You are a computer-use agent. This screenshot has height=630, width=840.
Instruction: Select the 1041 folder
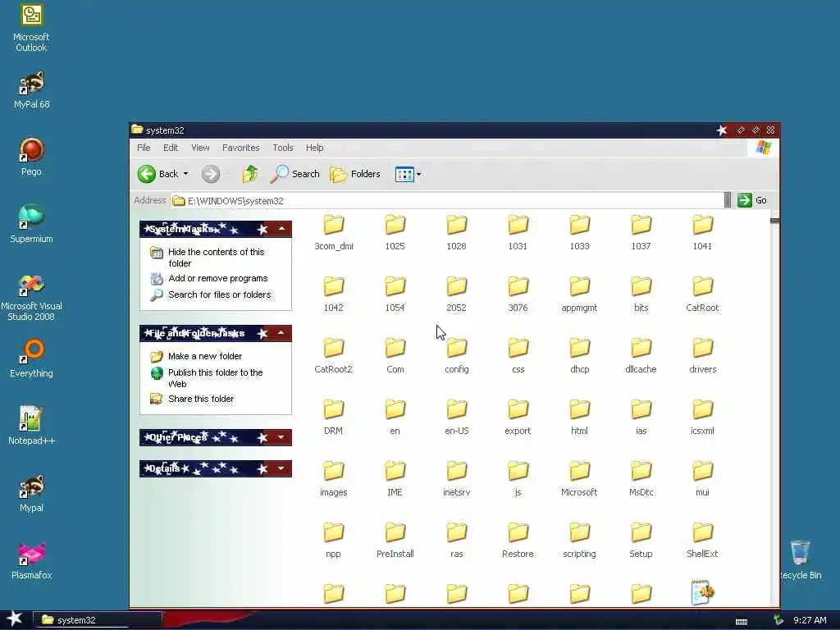tap(702, 232)
